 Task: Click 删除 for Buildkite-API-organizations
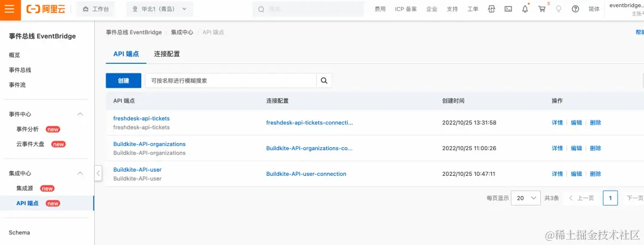596,148
